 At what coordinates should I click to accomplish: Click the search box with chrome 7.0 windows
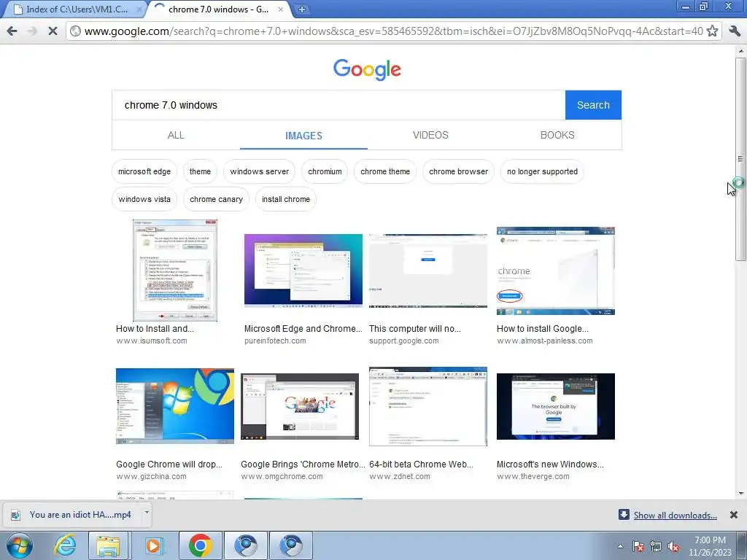click(338, 105)
